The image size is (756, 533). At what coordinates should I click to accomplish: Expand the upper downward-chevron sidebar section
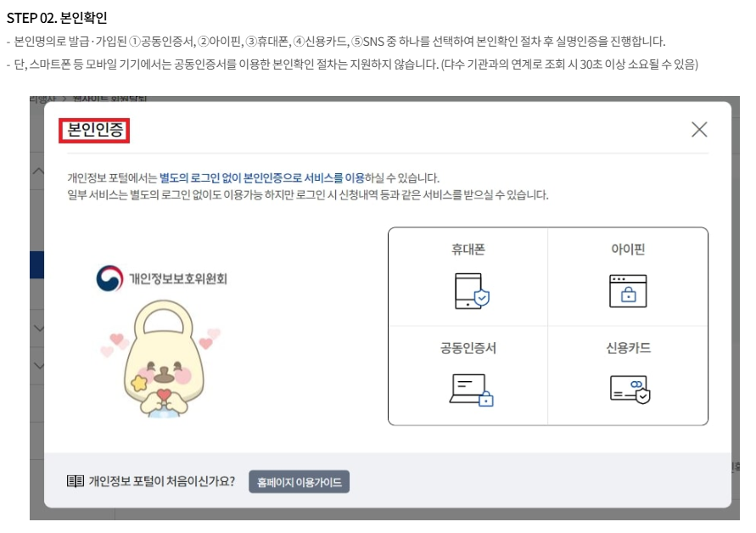coord(37,328)
